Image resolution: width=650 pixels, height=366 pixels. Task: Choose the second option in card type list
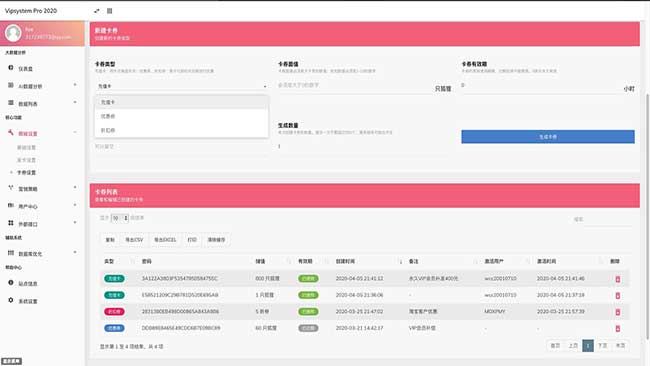pos(182,116)
